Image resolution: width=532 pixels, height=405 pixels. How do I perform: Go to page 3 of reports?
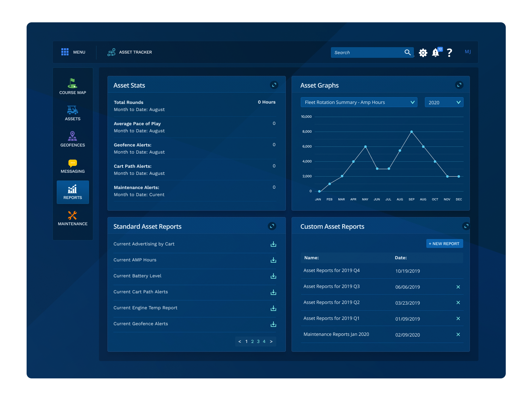pyautogui.click(x=258, y=342)
